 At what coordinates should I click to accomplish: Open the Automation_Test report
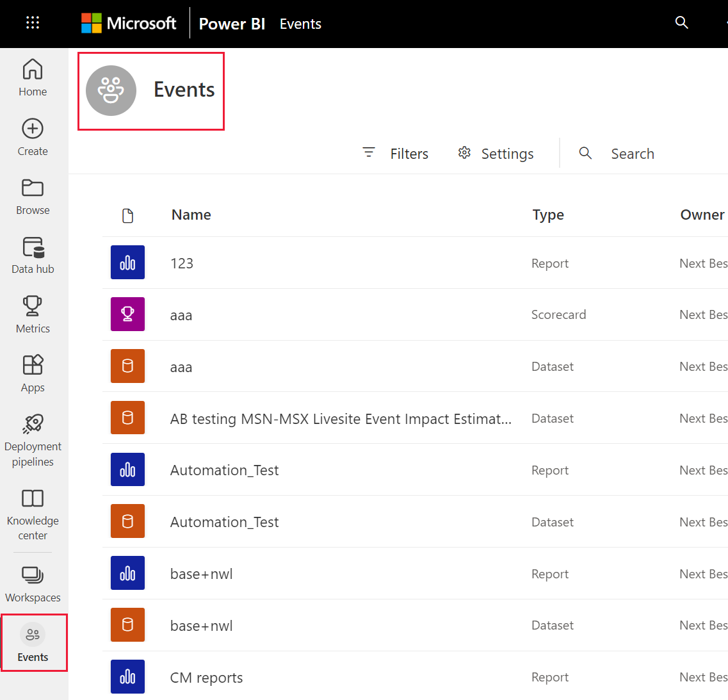224,470
